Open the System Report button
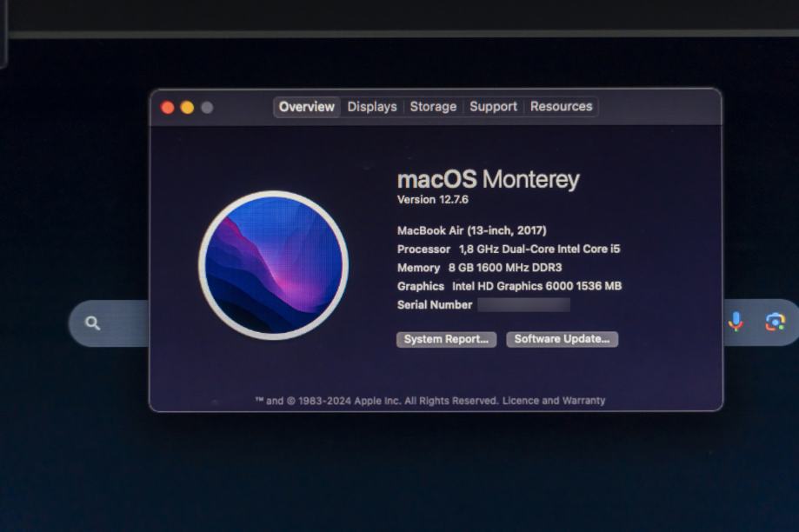Viewport: 799px width, 532px height. coord(446,339)
